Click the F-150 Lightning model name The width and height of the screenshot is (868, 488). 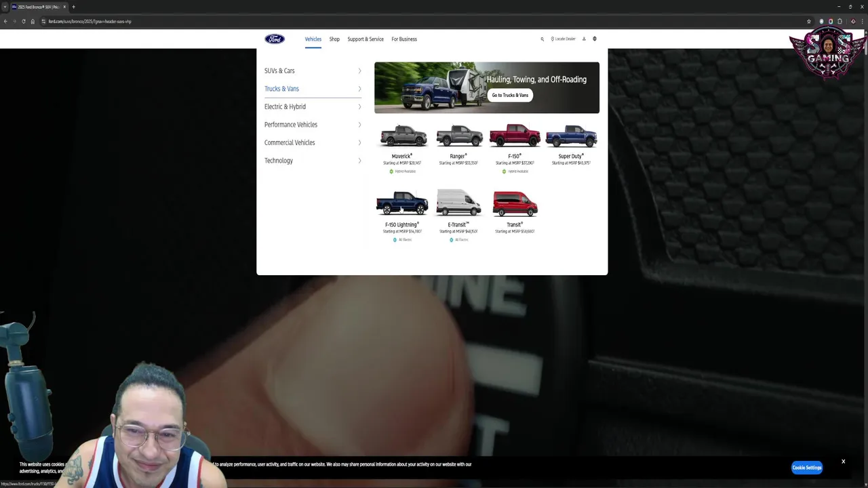pyautogui.click(x=402, y=224)
